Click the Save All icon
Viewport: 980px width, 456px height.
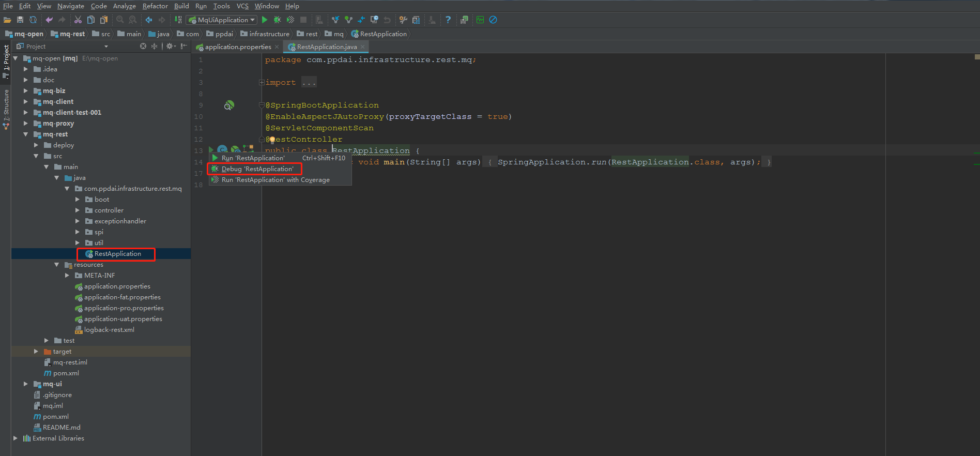coord(20,20)
